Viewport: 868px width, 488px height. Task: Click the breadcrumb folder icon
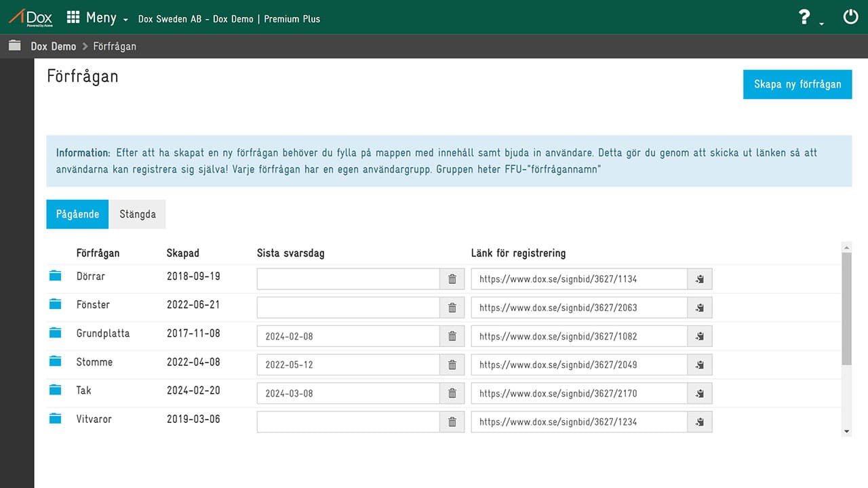(14, 46)
